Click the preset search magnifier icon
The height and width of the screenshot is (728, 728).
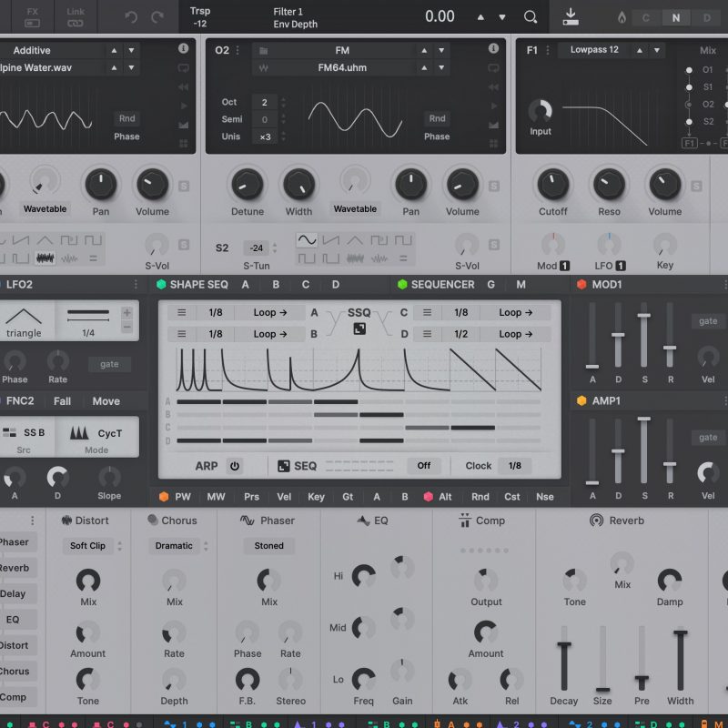[531, 16]
